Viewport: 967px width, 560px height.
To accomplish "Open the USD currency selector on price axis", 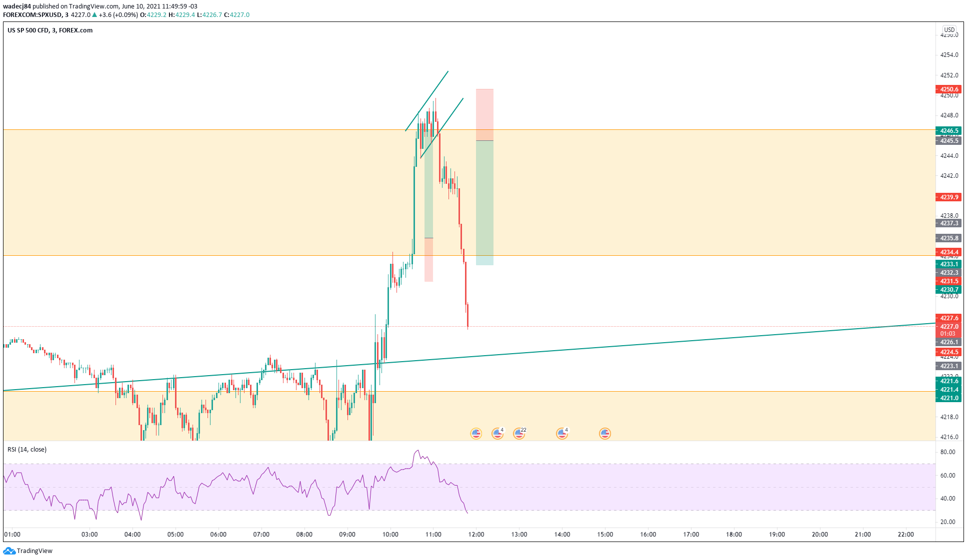I will 949,30.
